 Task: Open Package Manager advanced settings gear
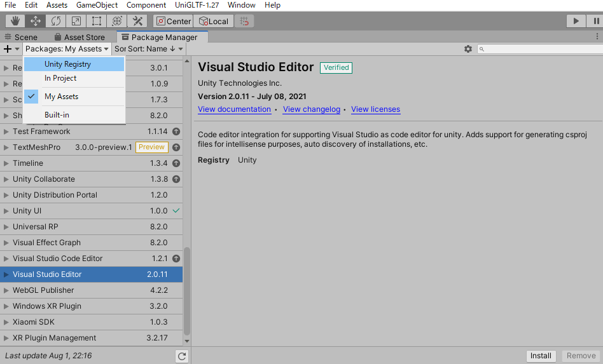(468, 49)
